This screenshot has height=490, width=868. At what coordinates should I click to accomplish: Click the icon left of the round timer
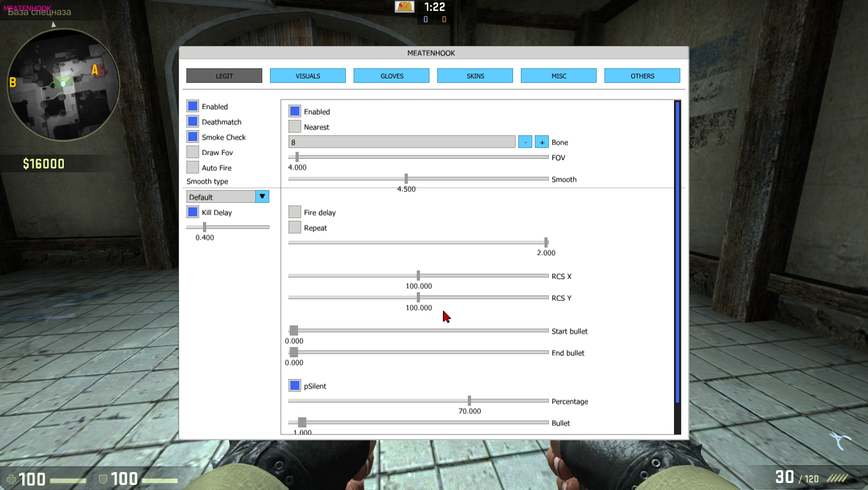coord(405,7)
